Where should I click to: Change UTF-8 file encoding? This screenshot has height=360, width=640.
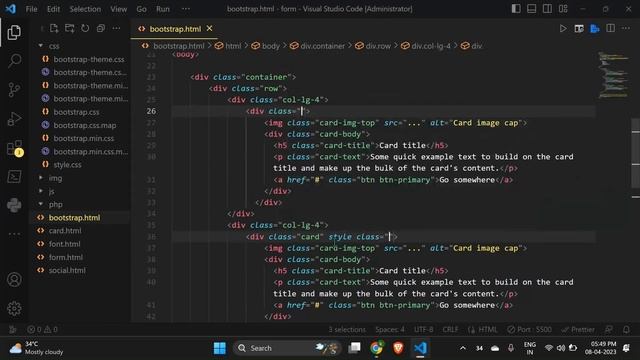pyautogui.click(x=424, y=329)
